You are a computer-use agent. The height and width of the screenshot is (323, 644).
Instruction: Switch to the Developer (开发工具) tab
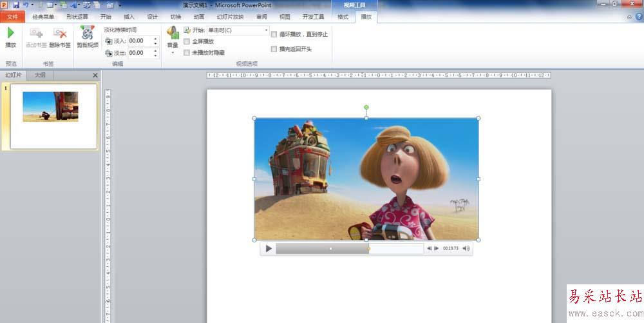(x=313, y=17)
